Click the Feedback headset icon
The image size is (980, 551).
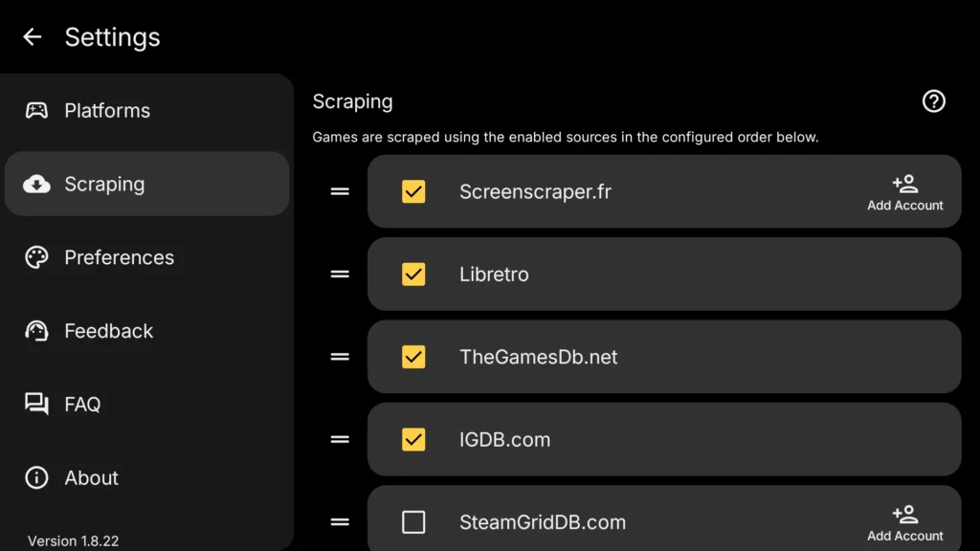click(36, 330)
